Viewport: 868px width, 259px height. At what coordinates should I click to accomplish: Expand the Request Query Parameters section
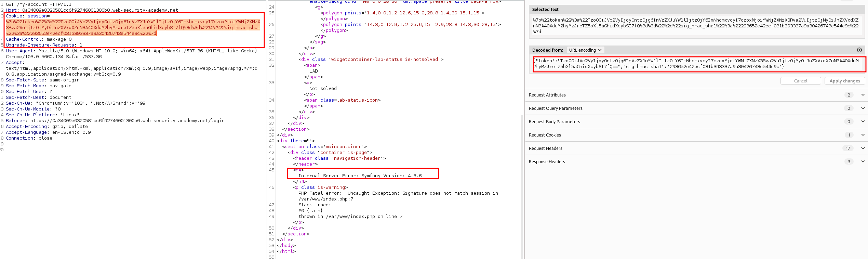pyautogui.click(x=863, y=108)
